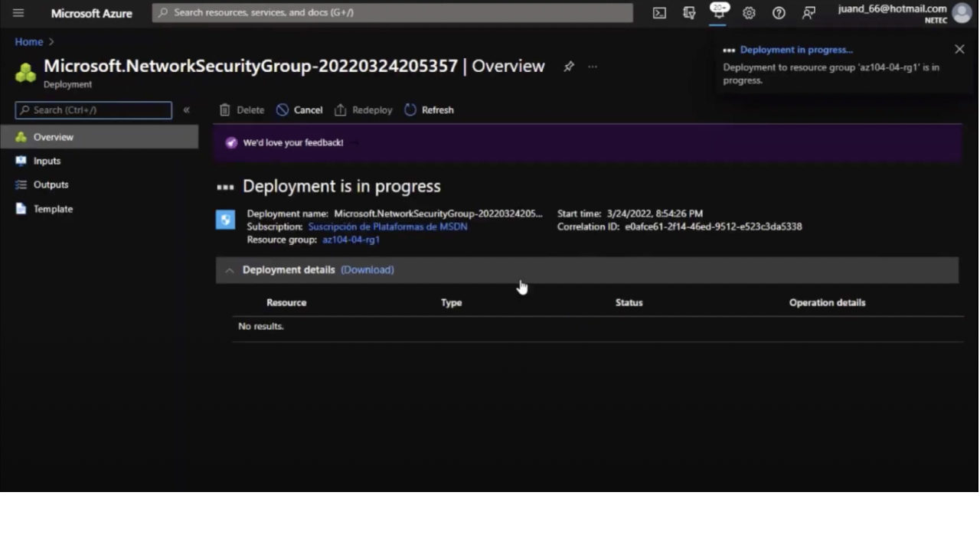The height and width of the screenshot is (551, 980).
Task: Click the Download deployment details link
Action: [367, 270]
